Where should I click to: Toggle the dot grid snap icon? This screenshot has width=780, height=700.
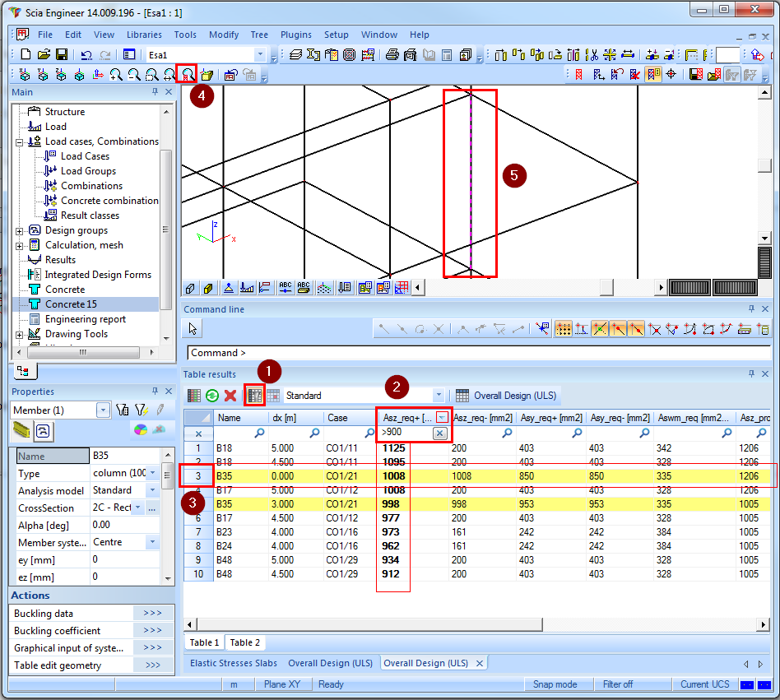564,329
